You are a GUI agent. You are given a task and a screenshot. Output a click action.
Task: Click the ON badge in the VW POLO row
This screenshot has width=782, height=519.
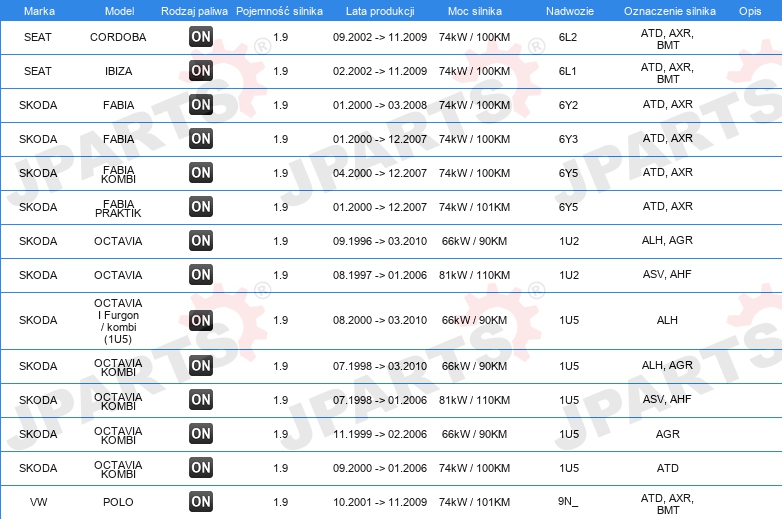[x=201, y=502]
